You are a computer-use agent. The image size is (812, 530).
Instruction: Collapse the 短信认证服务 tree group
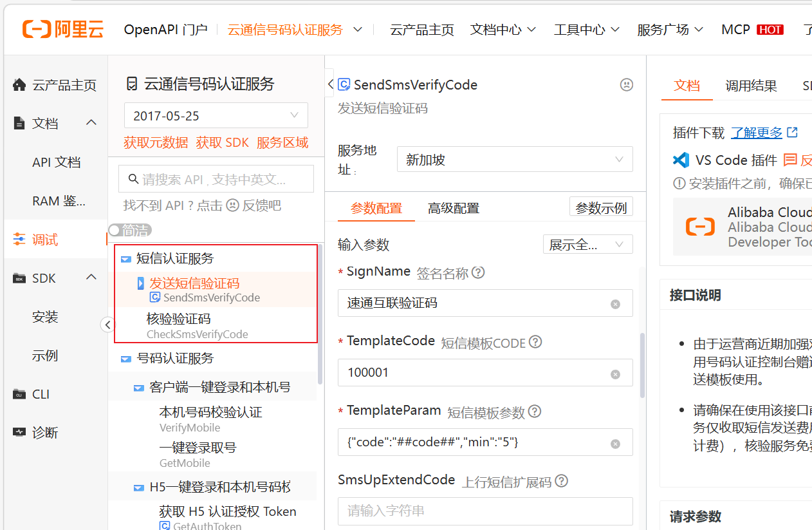pyautogui.click(x=126, y=259)
